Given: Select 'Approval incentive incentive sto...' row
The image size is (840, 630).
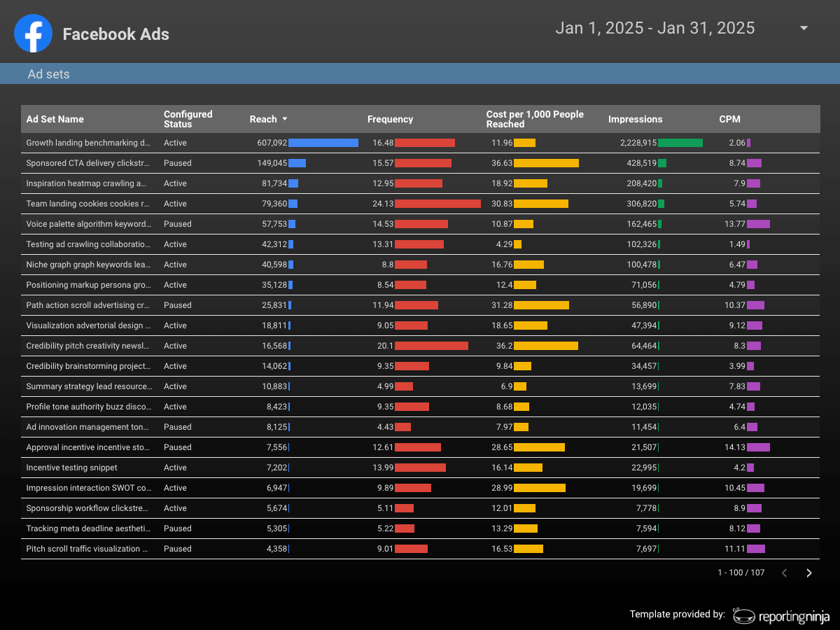Looking at the screenshot, I should pyautogui.click(x=420, y=447).
